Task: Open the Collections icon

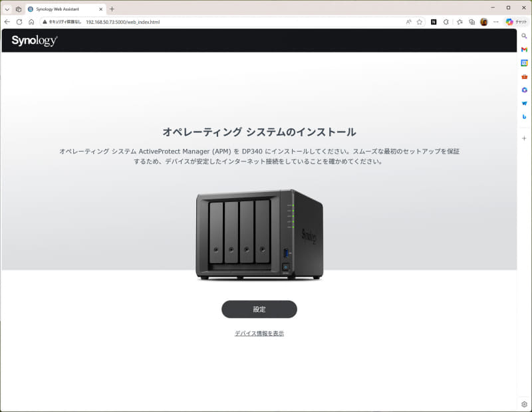Action: pyautogui.click(x=471, y=22)
